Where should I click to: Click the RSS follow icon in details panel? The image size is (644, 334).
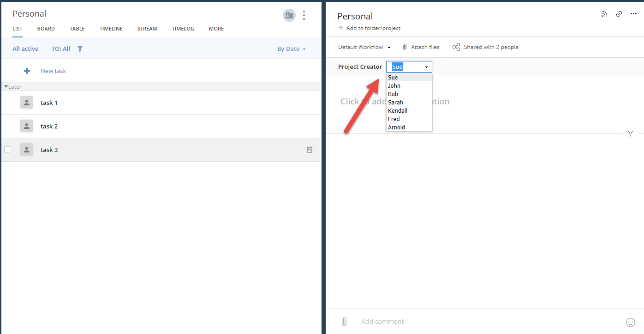click(x=604, y=14)
